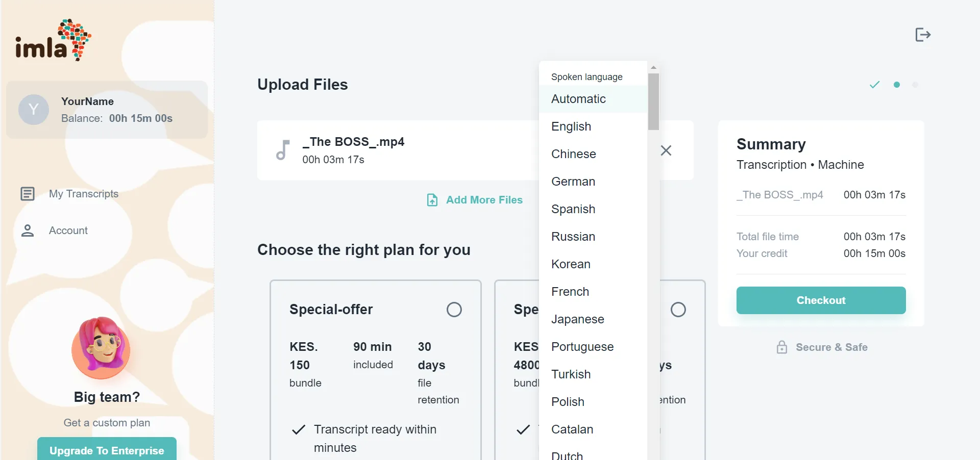This screenshot has height=460, width=980.
Task: Click the Add More Files upload icon
Action: click(432, 200)
